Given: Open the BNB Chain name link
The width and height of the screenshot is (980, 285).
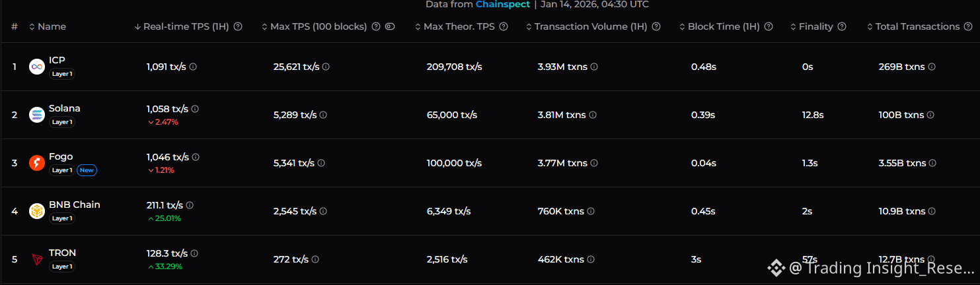Looking at the screenshot, I should click(x=74, y=205).
